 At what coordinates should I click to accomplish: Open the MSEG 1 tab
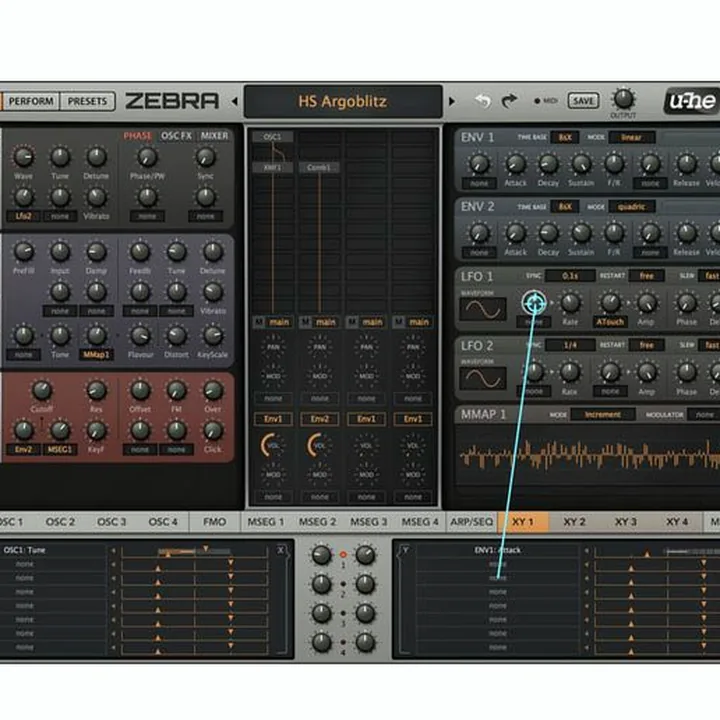pos(265,522)
